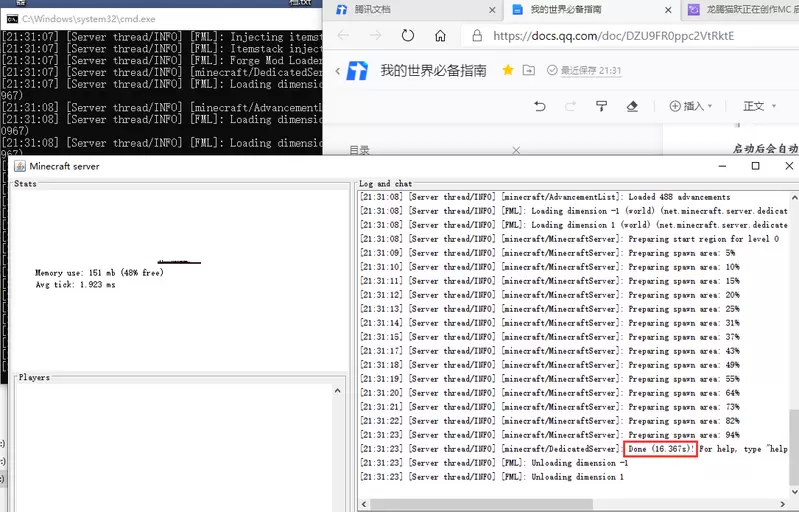Click the log horizontal scrollbar thumb
This screenshot has width=799, height=512.
pyautogui.click(x=481, y=504)
